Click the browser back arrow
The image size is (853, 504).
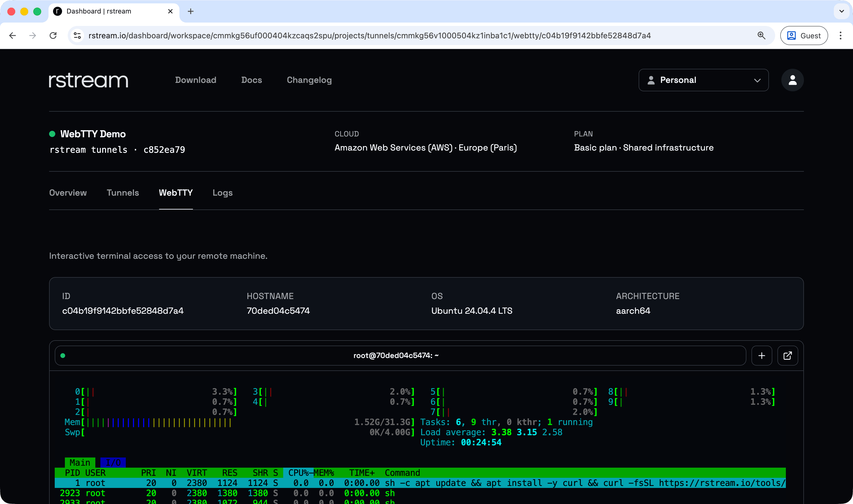pos(13,35)
